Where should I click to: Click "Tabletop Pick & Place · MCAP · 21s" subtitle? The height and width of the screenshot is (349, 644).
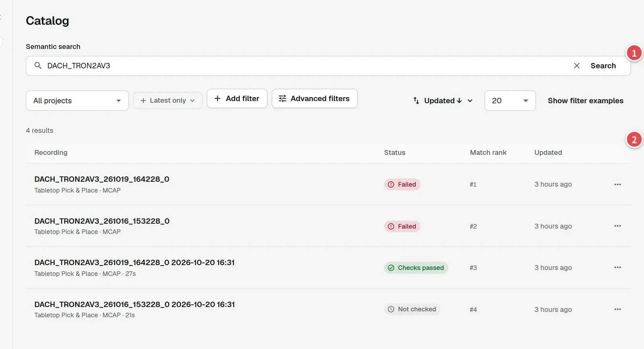point(85,315)
